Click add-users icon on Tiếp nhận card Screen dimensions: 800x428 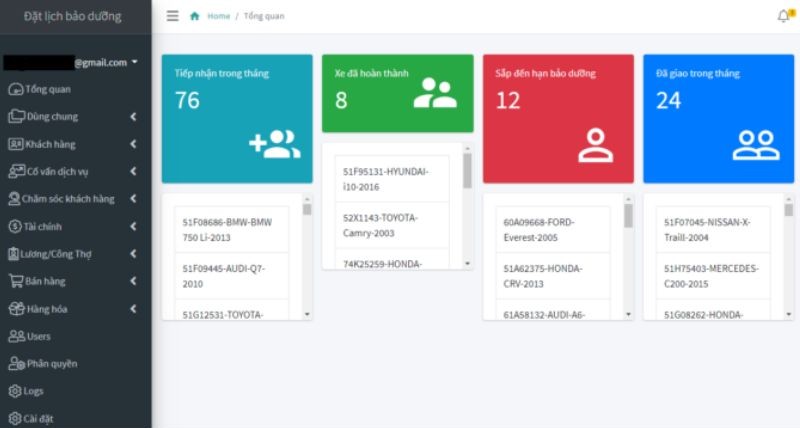pos(275,144)
